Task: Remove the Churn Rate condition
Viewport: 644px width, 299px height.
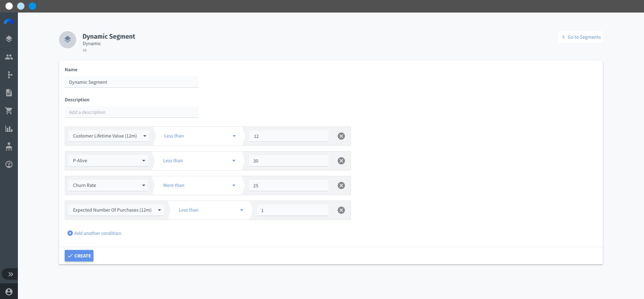Action: 341,185
